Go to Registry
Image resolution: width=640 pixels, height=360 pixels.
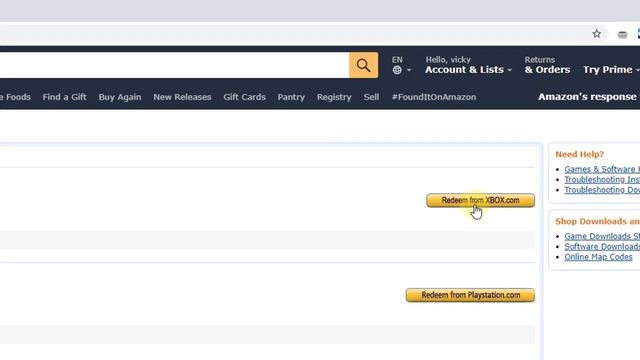[334, 97]
